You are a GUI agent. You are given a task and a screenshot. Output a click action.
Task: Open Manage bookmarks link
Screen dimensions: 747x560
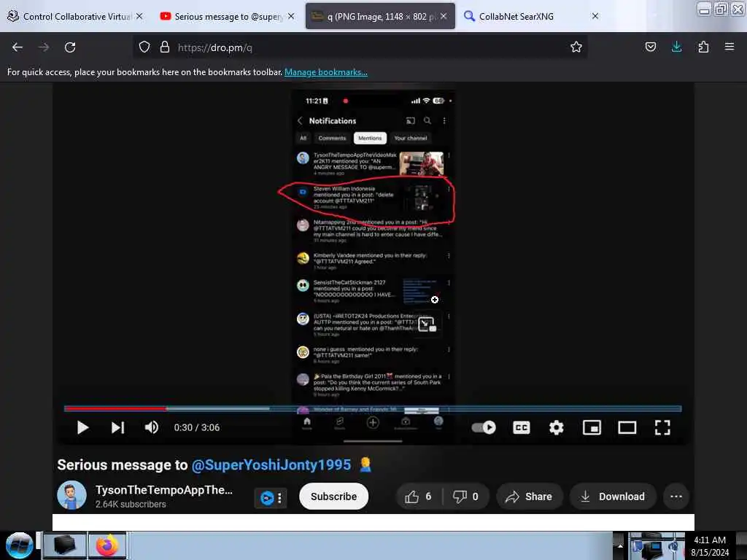[326, 72]
